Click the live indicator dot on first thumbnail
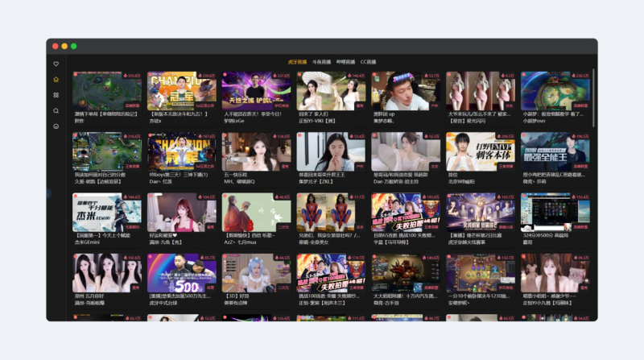Viewport: 644px width, 360px height. point(76,76)
